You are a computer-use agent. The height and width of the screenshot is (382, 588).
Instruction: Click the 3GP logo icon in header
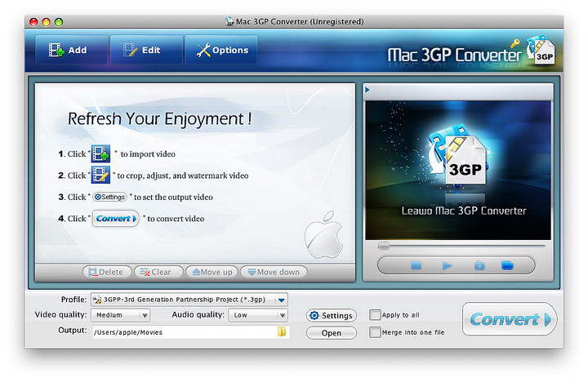pyautogui.click(x=541, y=50)
